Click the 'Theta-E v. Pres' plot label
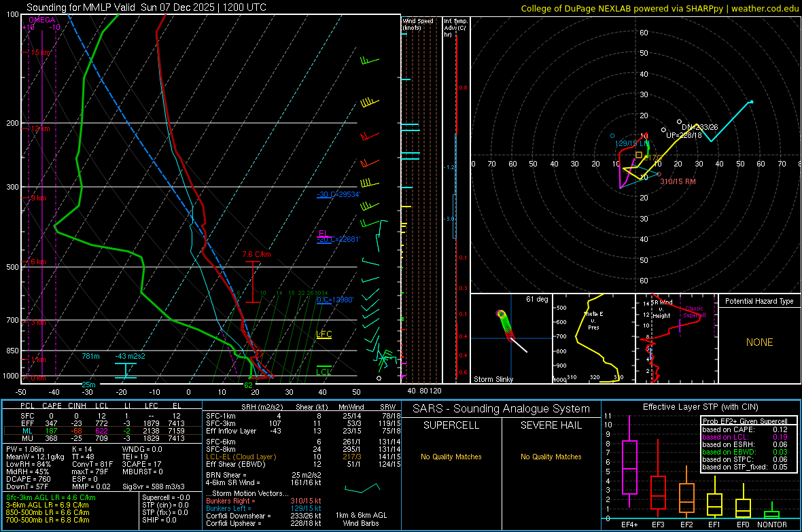802x532 pixels. point(593,320)
